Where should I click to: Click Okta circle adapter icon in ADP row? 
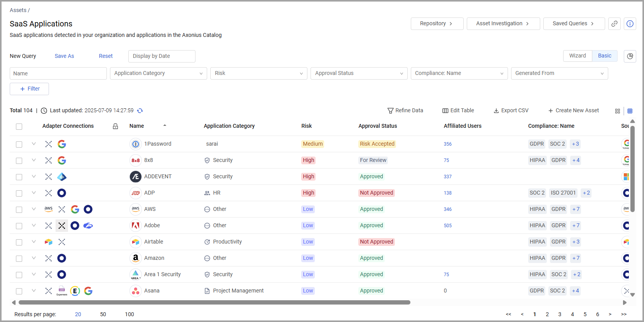tap(62, 193)
